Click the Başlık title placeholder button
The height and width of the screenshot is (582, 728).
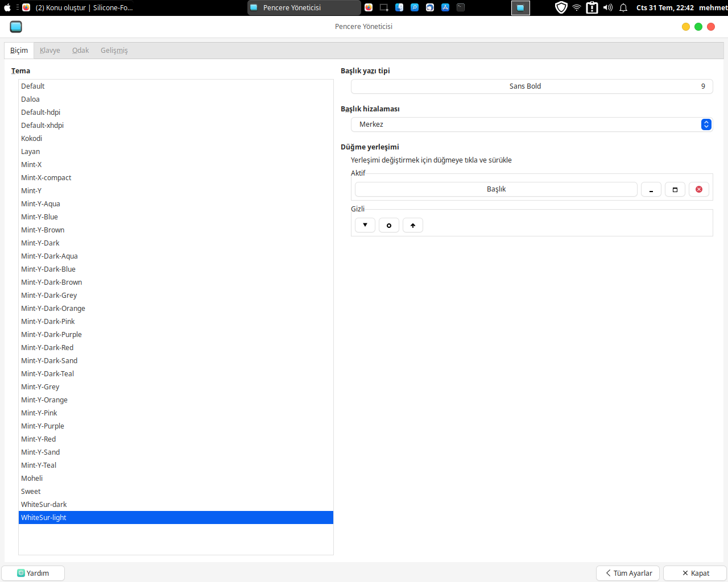pyautogui.click(x=496, y=189)
